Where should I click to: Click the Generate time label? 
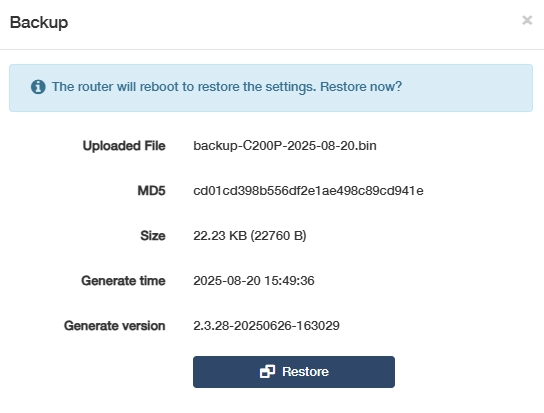123,281
